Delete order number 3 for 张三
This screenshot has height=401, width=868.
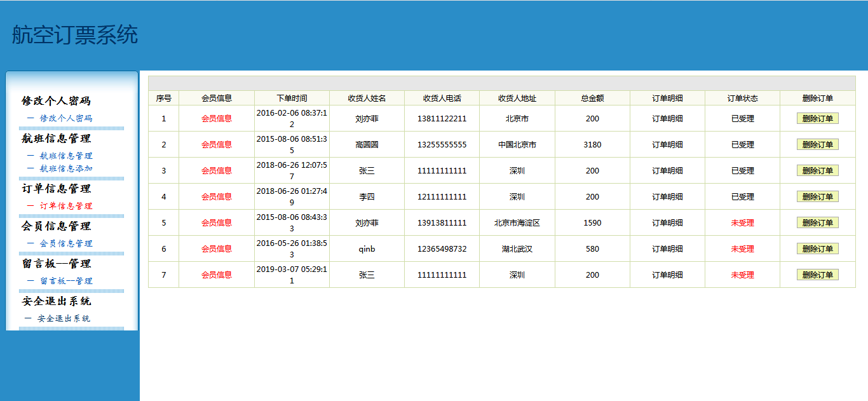(818, 171)
